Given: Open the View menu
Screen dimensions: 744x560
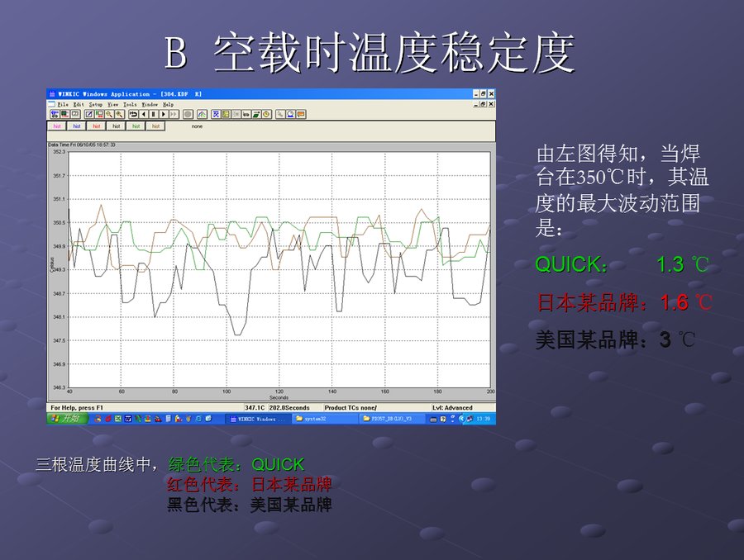Looking at the screenshot, I should pyautogui.click(x=112, y=105).
